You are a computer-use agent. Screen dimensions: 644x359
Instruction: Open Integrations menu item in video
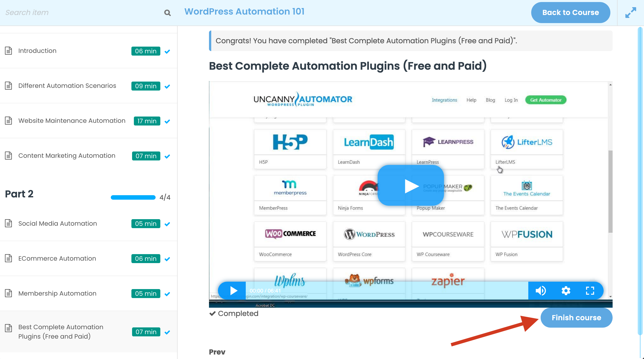click(x=444, y=100)
